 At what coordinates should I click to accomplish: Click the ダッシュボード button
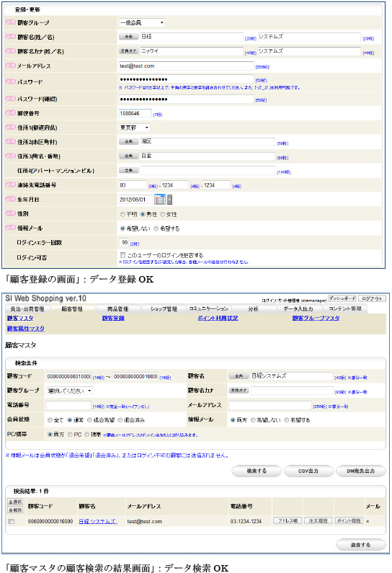[342, 298]
